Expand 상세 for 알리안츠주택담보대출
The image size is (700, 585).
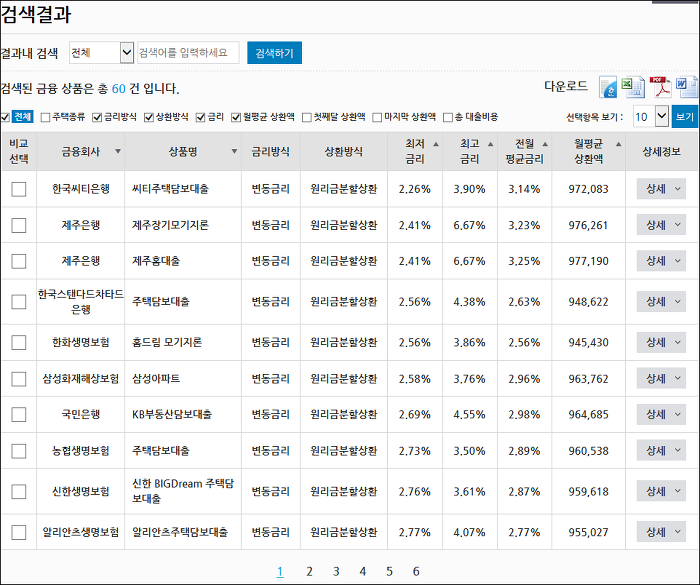click(661, 532)
